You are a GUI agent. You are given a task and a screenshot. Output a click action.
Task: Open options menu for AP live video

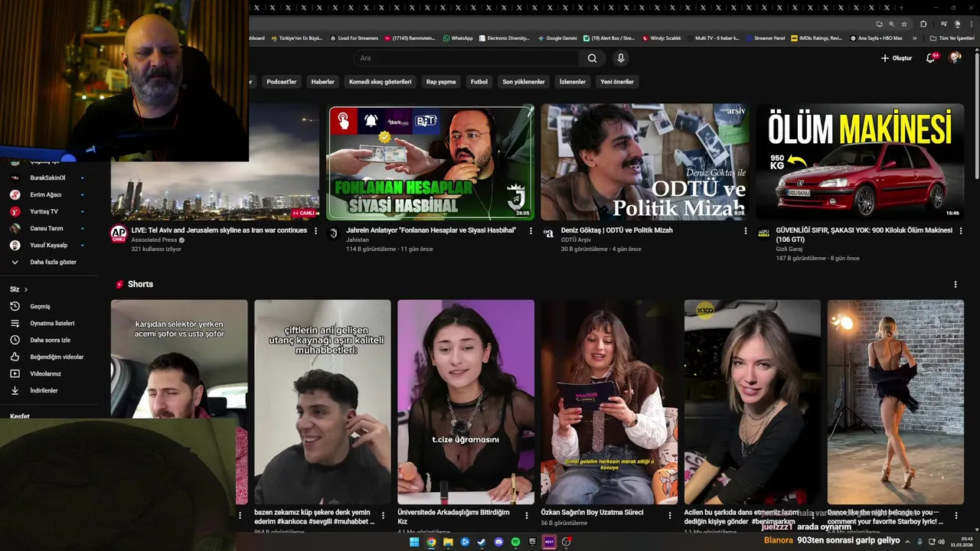pyautogui.click(x=315, y=230)
